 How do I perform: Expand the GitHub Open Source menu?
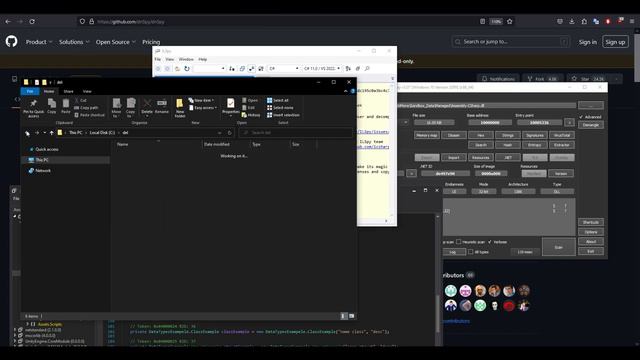coord(116,42)
